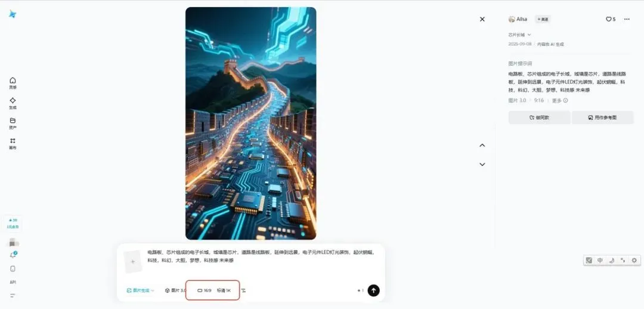Expand the 芯片长城 title dropdown
The width and height of the screenshot is (644, 309).
519,35
